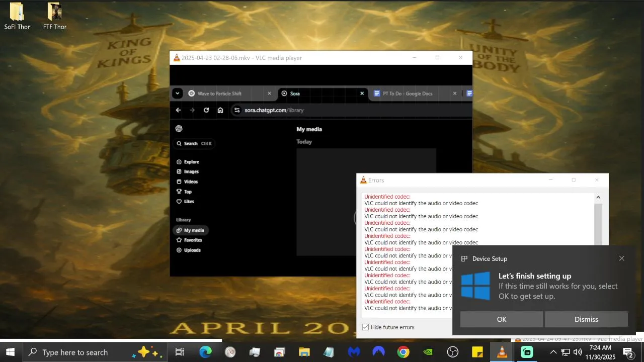
Task: Open Sticky Notes from the taskbar
Action: pyautogui.click(x=477, y=352)
